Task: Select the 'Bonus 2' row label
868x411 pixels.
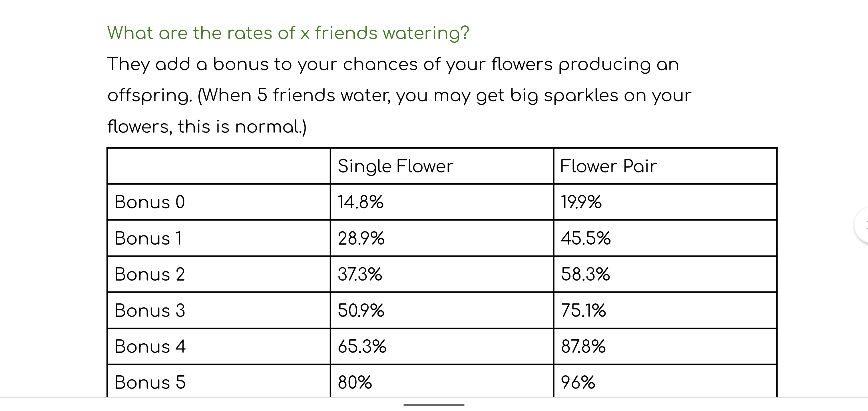Action: [x=150, y=274]
